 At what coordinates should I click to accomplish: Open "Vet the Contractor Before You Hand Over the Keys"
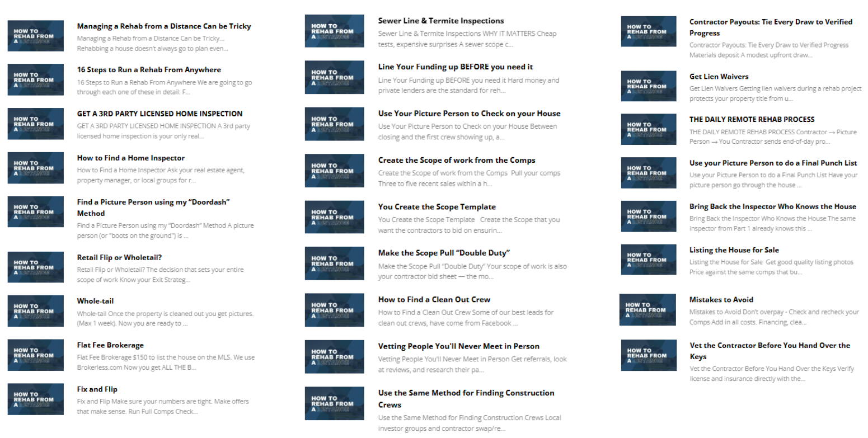coord(770,351)
